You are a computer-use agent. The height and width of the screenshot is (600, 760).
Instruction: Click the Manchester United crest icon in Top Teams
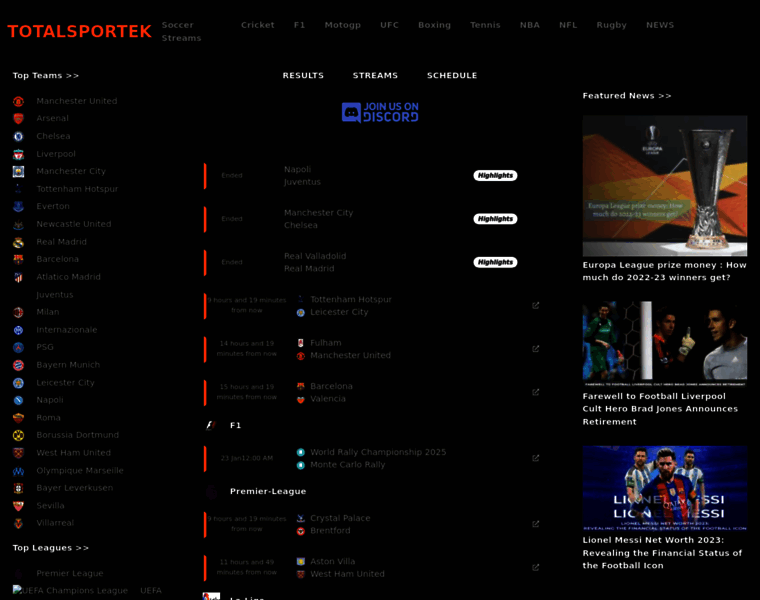coord(18,101)
